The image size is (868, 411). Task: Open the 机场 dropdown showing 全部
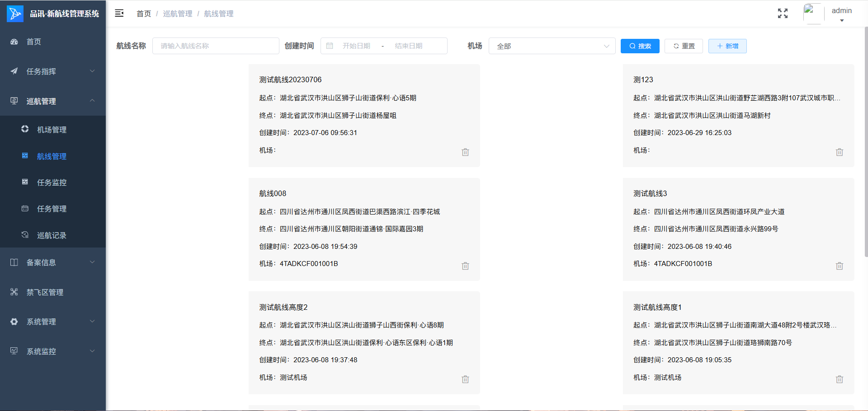click(552, 46)
